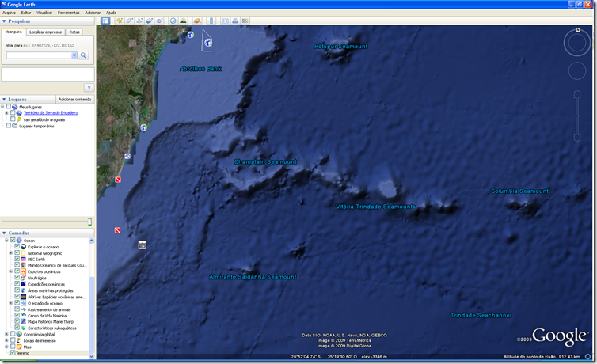The width and height of the screenshot is (597, 364).
Task: Open the Adicionar menu
Action: point(93,13)
